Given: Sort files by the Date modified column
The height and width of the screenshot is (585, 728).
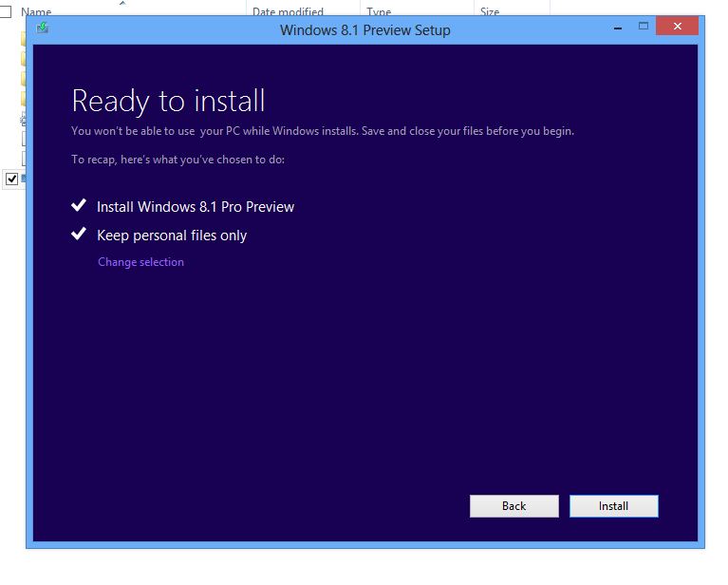Looking at the screenshot, I should pos(288,11).
